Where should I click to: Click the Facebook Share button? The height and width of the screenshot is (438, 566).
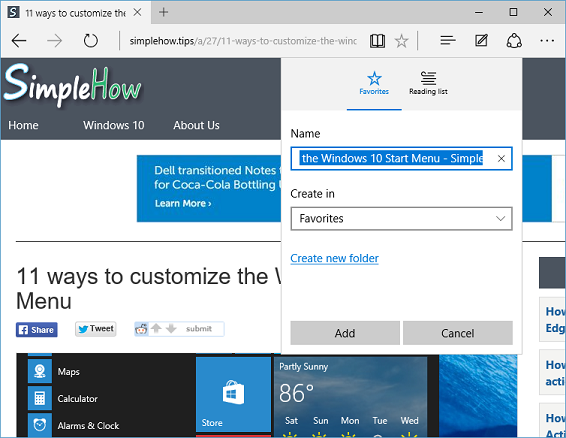click(36, 330)
